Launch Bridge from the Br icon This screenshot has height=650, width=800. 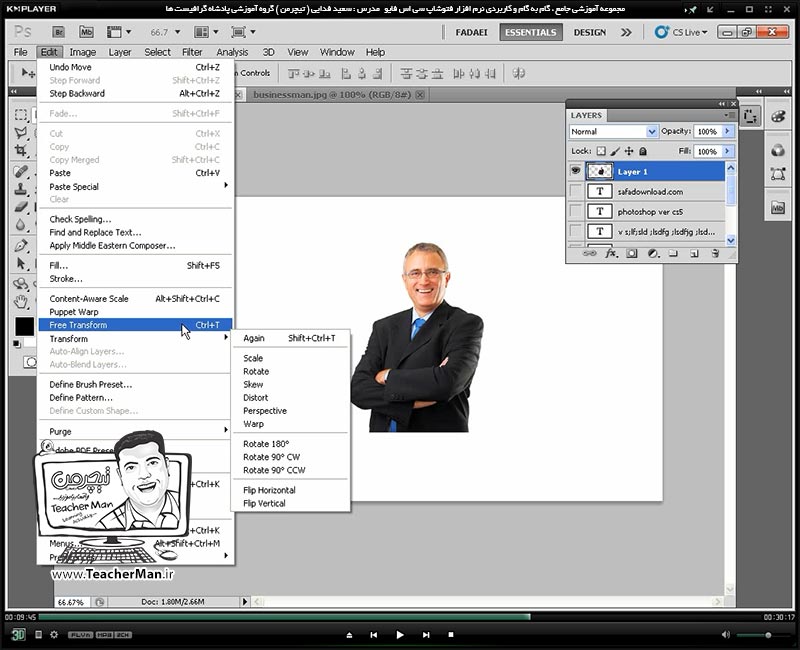59,32
